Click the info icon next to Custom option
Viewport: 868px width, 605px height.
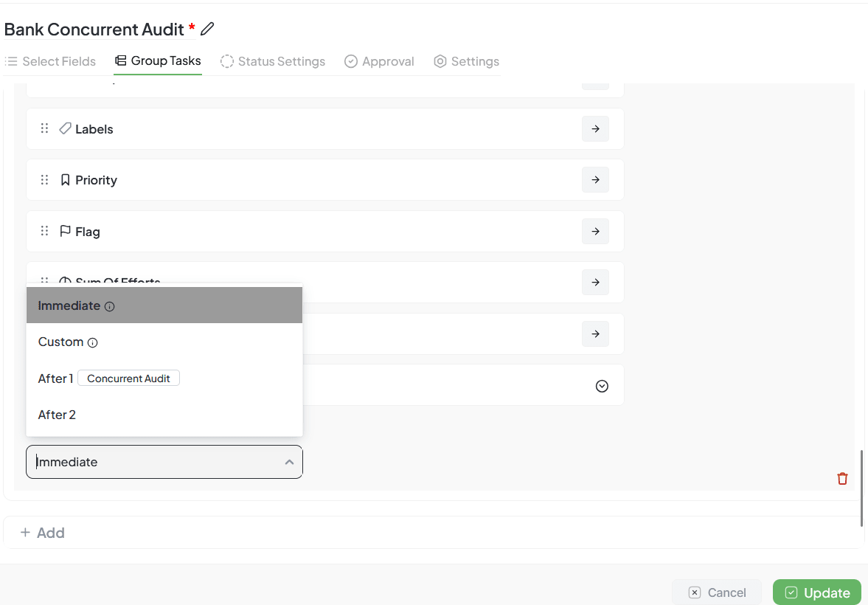93,342
